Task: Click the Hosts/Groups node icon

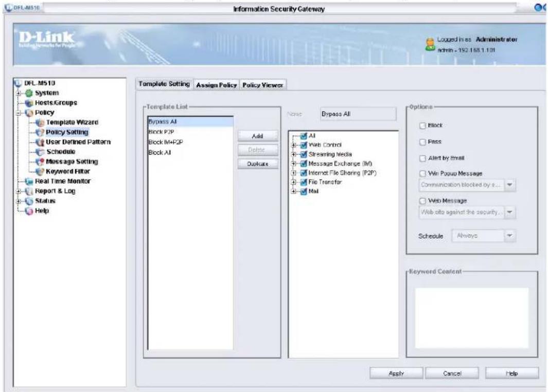Action: pyautogui.click(x=29, y=103)
